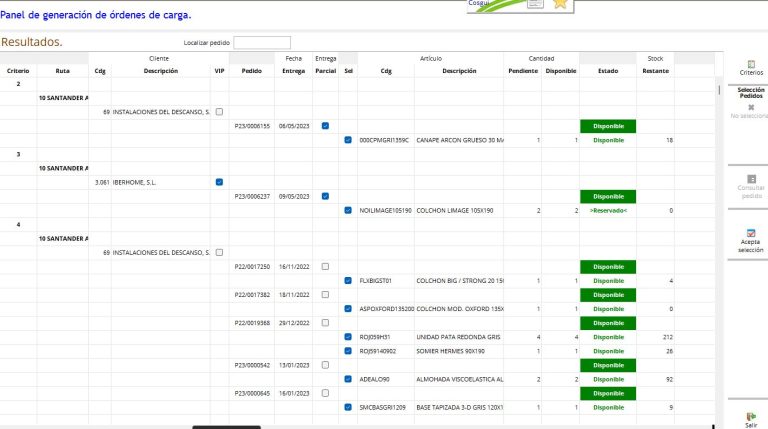This screenshot has width=768, height=429.
Task: Enable Parcial checkbox for order P22/0017250
Action: coord(325,267)
